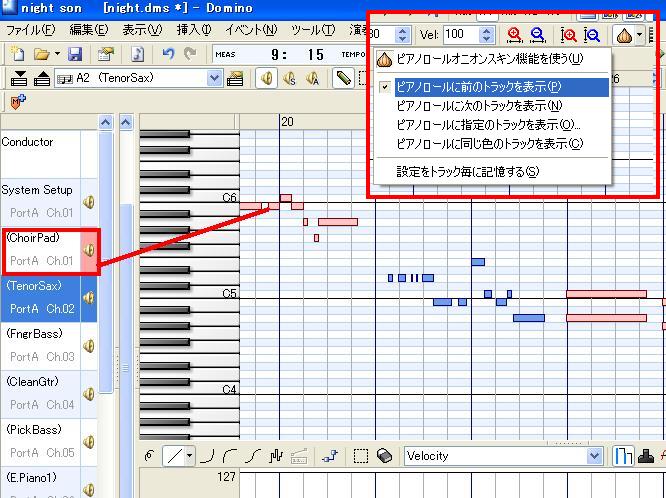Toggle the solo speaker (S) button
Image resolution: width=666 pixels, height=498 pixels.
(290, 78)
